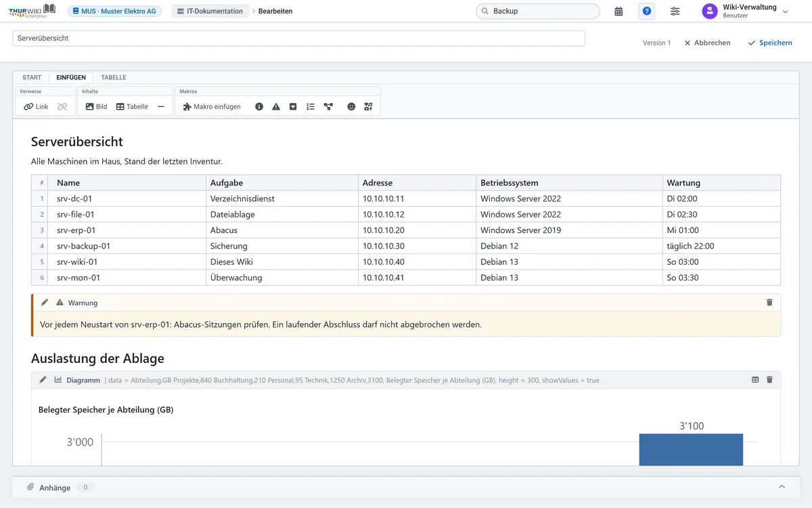This screenshot has width=812, height=508.
Task: Insert the page tree diagram macro icon
Action: (x=328, y=106)
